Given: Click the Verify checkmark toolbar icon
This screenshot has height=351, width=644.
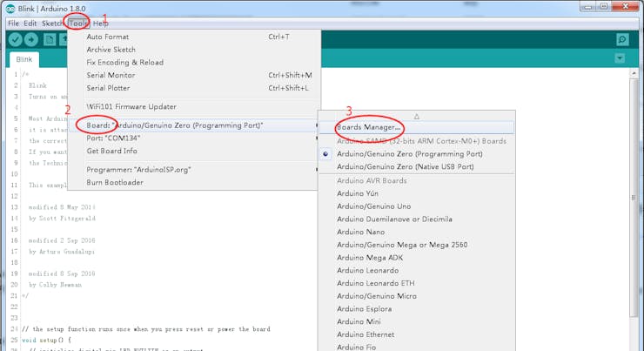Looking at the screenshot, I should pyautogui.click(x=15, y=39).
